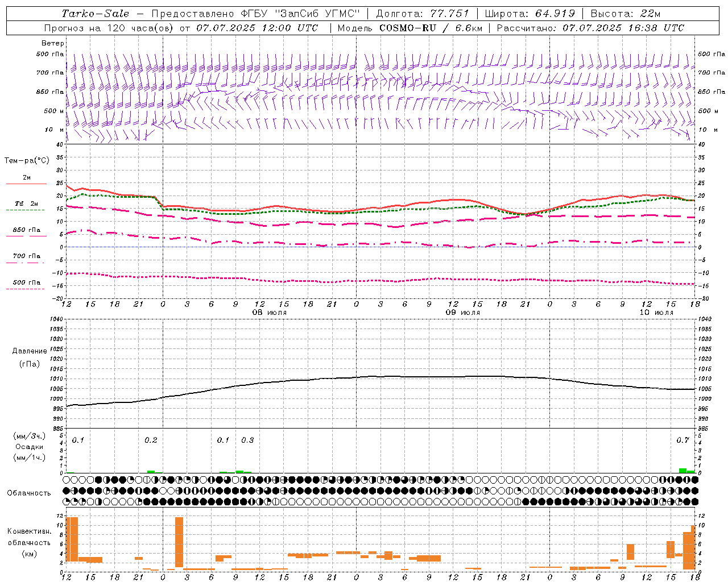Click the '10 июля' date label

coord(656,313)
